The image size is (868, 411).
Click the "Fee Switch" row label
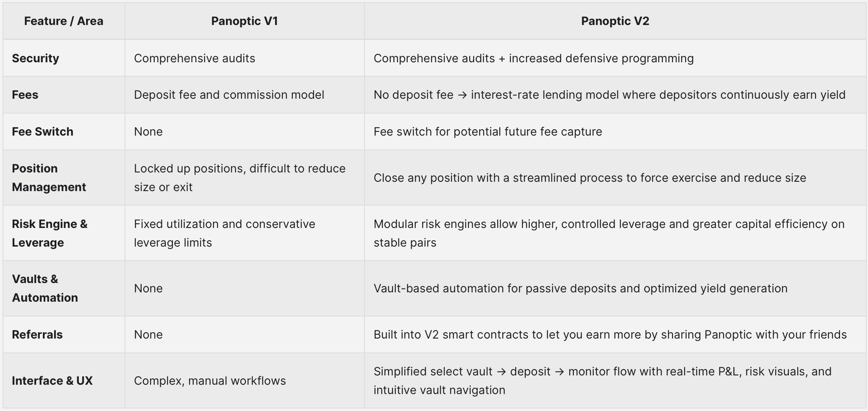click(x=42, y=131)
